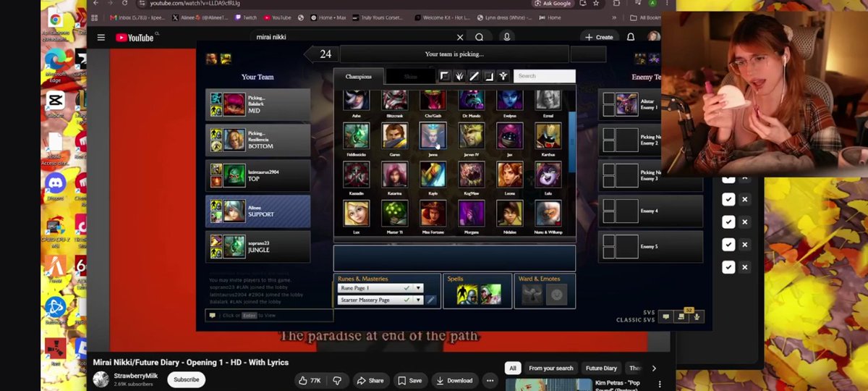
Task: Change the second summoner spell
Action: [490, 294]
